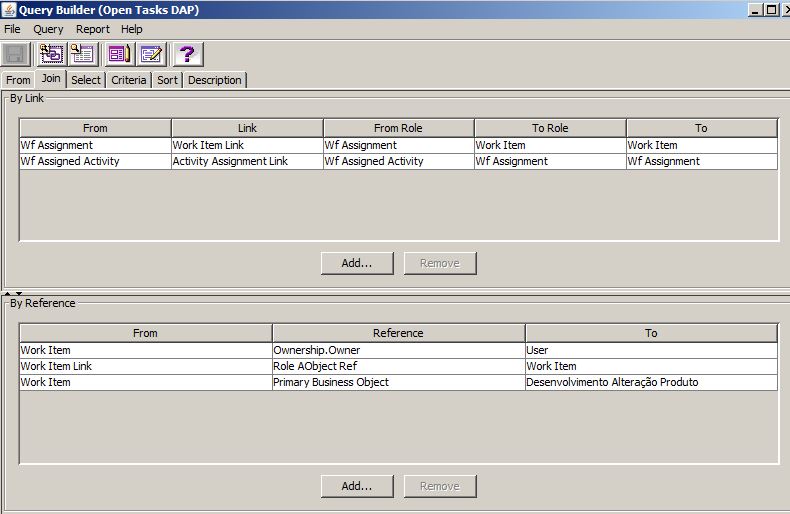The height and width of the screenshot is (514, 790).
Task: Click Add... in the By Link section
Action: click(357, 263)
